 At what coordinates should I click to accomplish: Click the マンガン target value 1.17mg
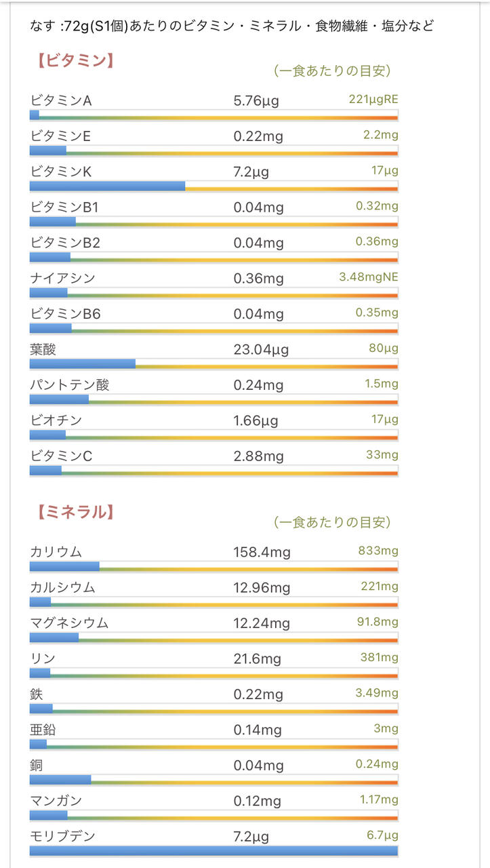tap(377, 799)
